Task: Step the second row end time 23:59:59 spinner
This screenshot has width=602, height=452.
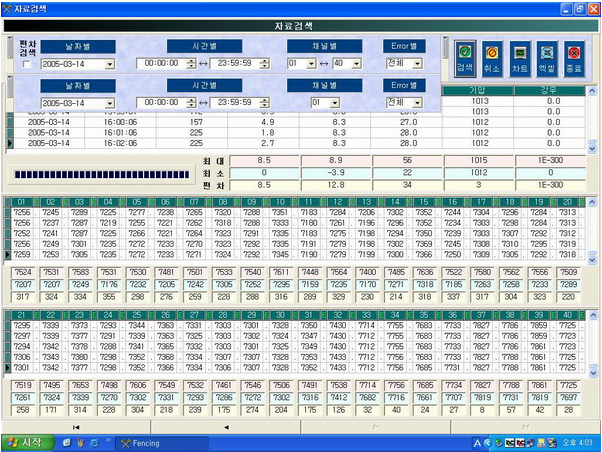Action: (x=264, y=103)
